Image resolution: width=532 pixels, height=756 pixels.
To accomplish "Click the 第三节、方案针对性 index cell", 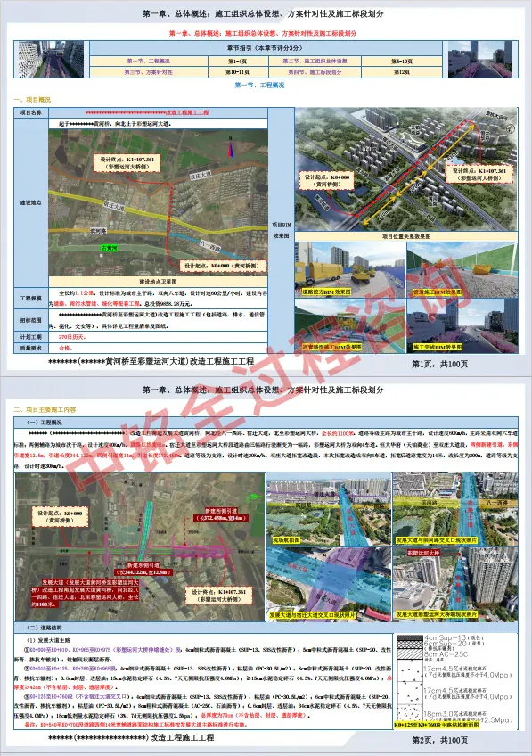I will pyautogui.click(x=149, y=72).
